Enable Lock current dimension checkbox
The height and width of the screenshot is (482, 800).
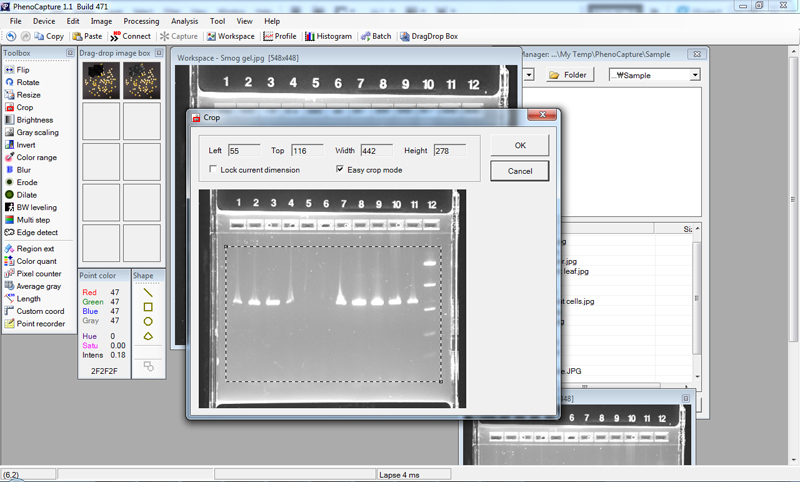tap(213, 170)
